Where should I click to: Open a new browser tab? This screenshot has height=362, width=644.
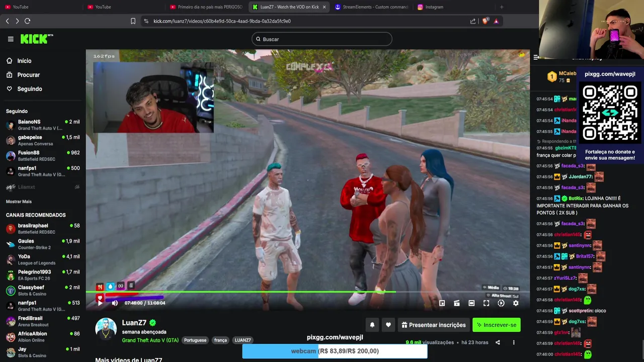coord(502,7)
